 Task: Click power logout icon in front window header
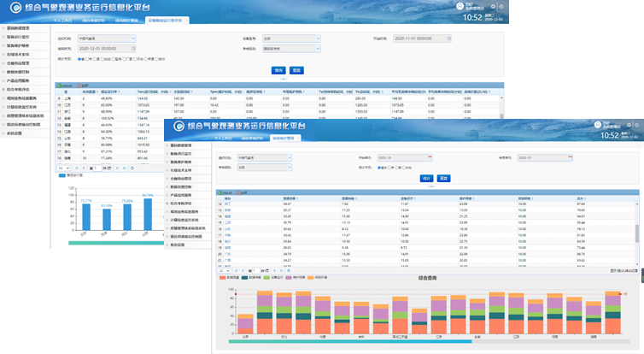[629, 126]
